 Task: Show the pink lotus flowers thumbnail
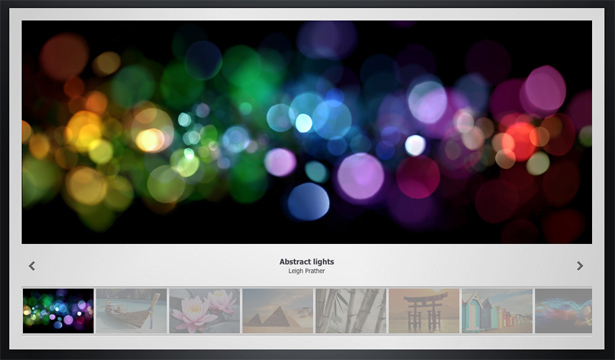[205, 311]
